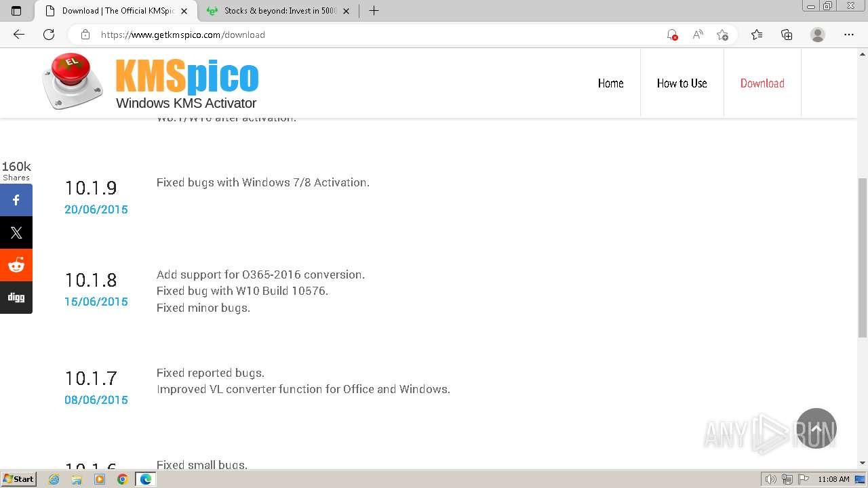868x488 pixels.
Task: Click the version 10.1.9 heading
Action: (x=91, y=188)
